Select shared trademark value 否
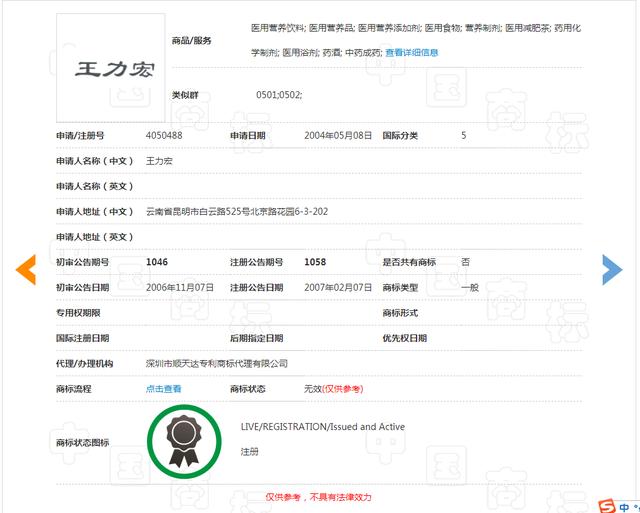The width and height of the screenshot is (640, 513). tap(465, 262)
